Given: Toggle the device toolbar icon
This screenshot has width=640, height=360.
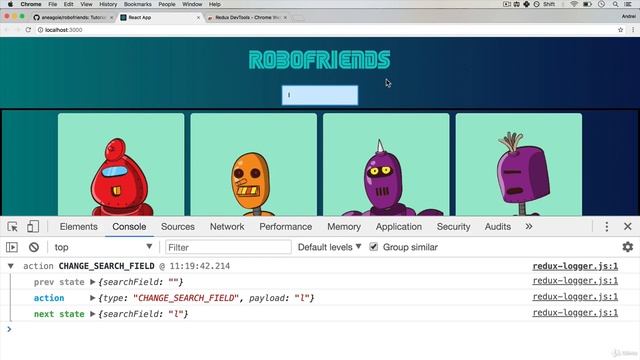Looking at the screenshot, I should coord(33,227).
